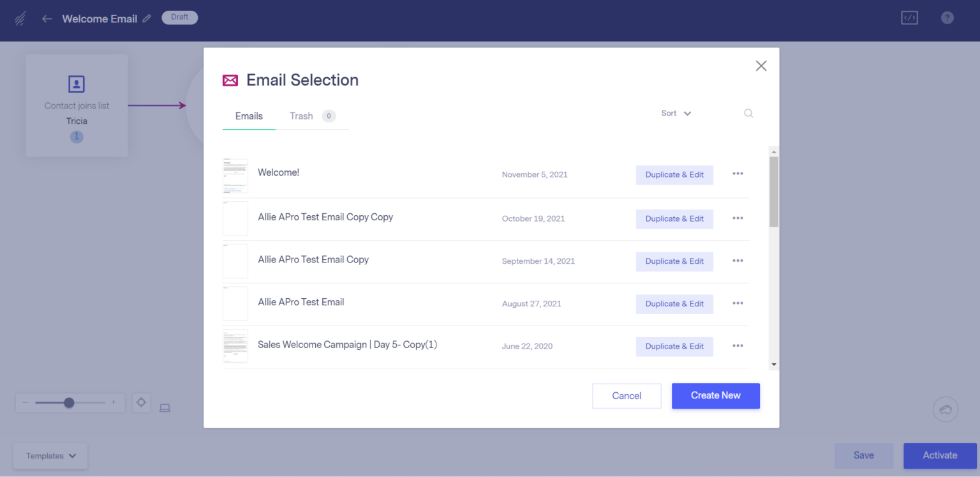The height and width of the screenshot is (477, 980).
Task: Click the envelope icon beside Email Selection
Action: (230, 80)
